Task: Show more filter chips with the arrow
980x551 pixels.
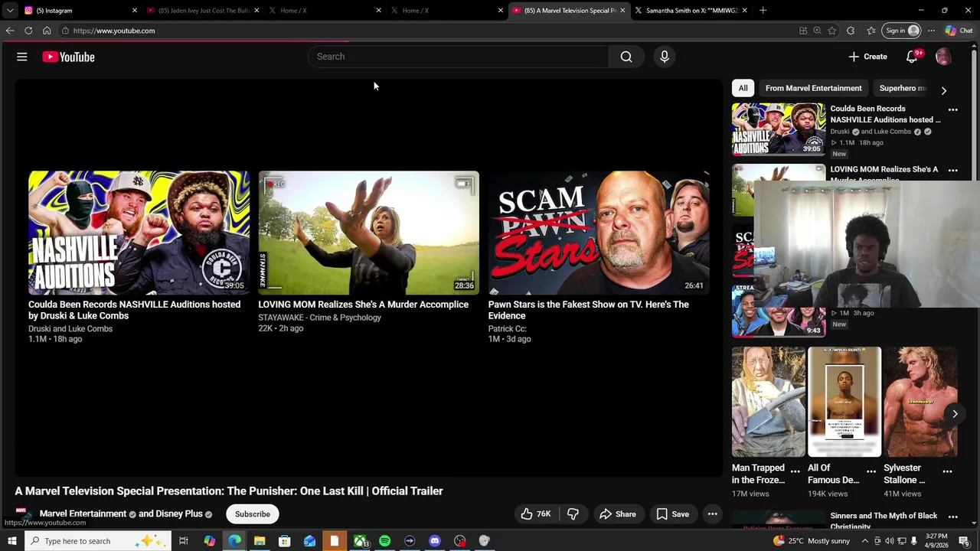Action: [944, 90]
